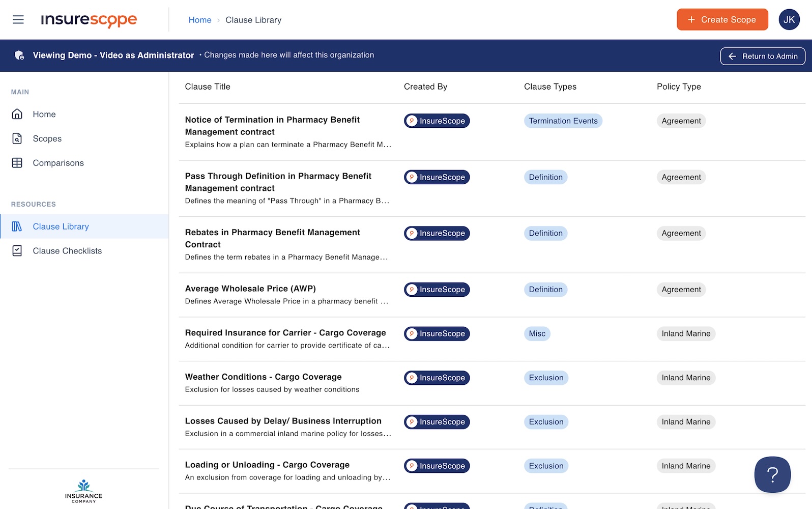Click the Clause Library books icon

pos(17,227)
